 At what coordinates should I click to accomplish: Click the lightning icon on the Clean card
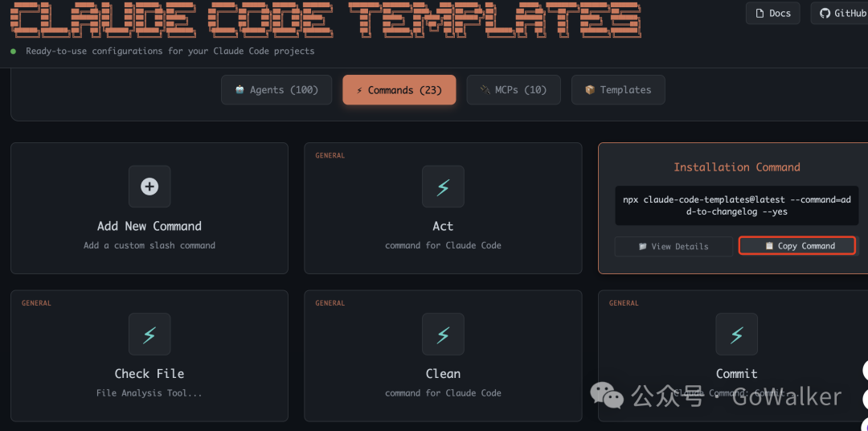(443, 334)
